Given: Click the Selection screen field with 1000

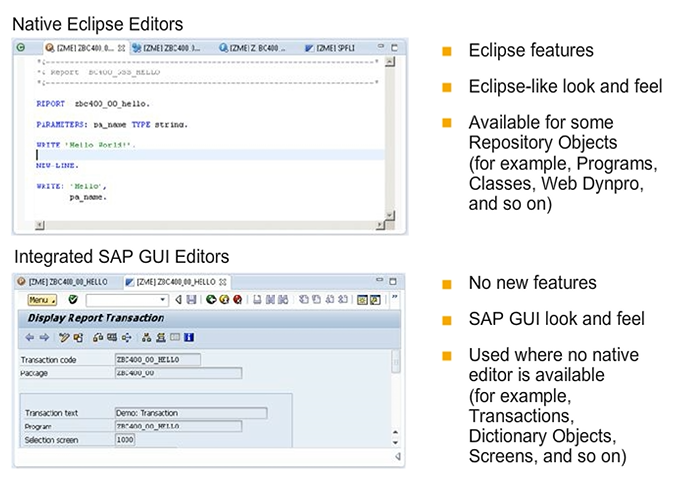Looking at the screenshot, I should click(126, 439).
